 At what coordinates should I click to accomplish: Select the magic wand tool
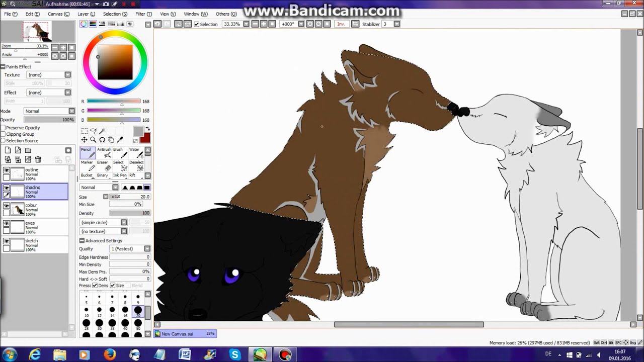(x=102, y=131)
